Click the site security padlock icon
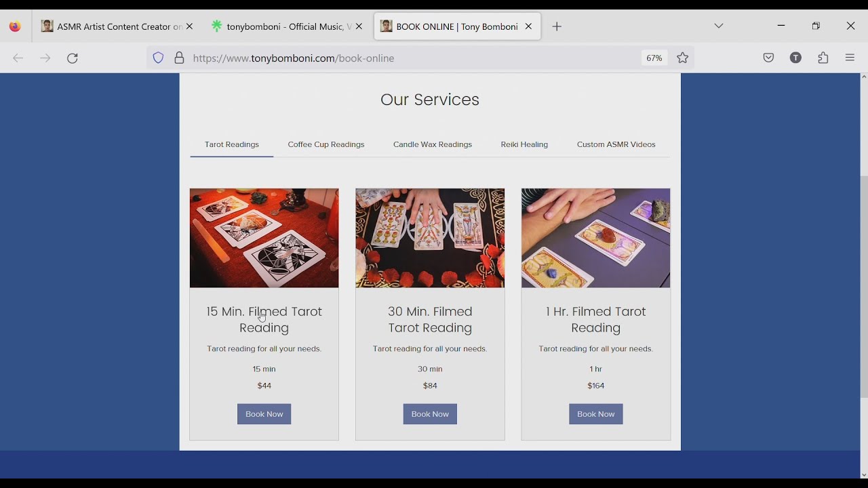 point(179,58)
